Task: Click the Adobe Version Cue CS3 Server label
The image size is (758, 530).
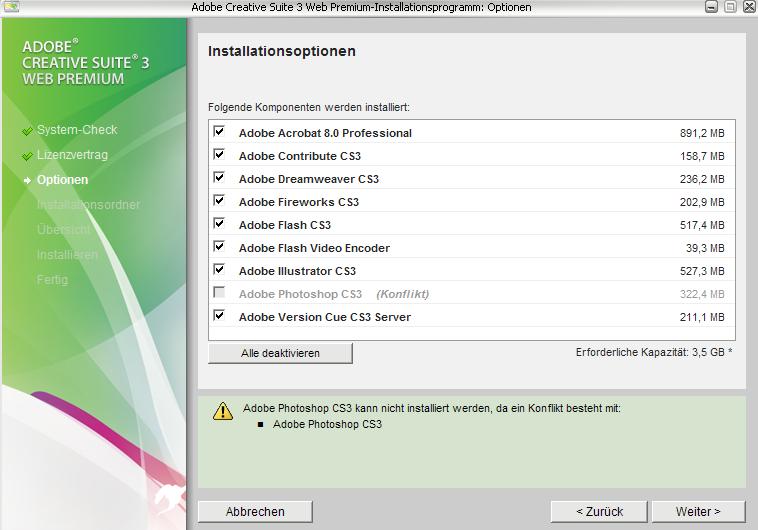Action: (x=325, y=317)
